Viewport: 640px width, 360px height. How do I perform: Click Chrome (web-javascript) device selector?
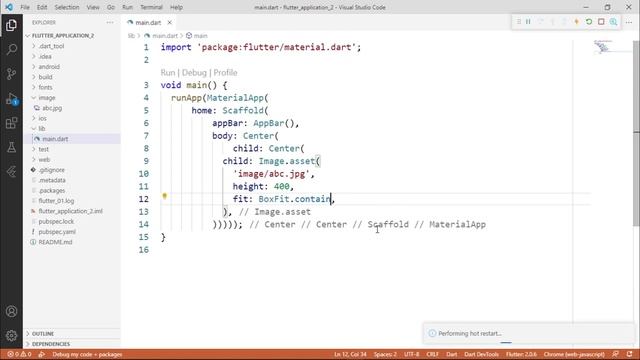click(x=574, y=354)
